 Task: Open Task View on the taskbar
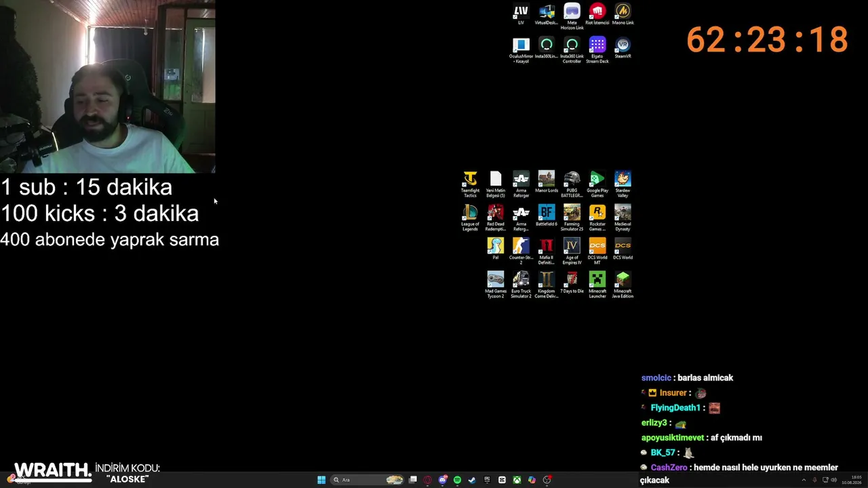[412, 480]
